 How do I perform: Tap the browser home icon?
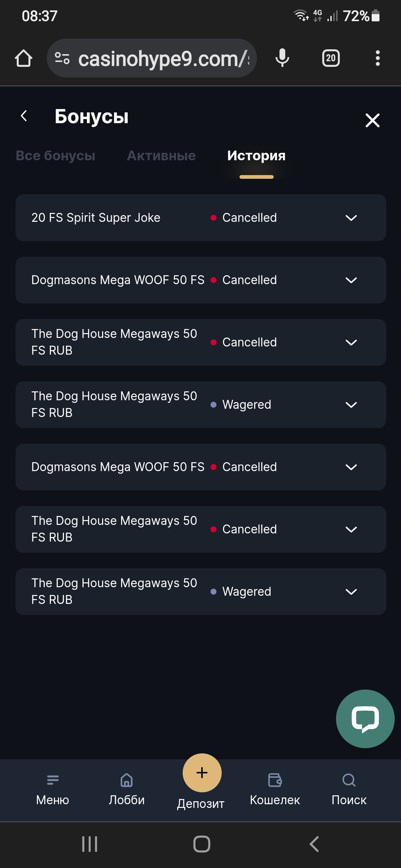click(x=23, y=58)
